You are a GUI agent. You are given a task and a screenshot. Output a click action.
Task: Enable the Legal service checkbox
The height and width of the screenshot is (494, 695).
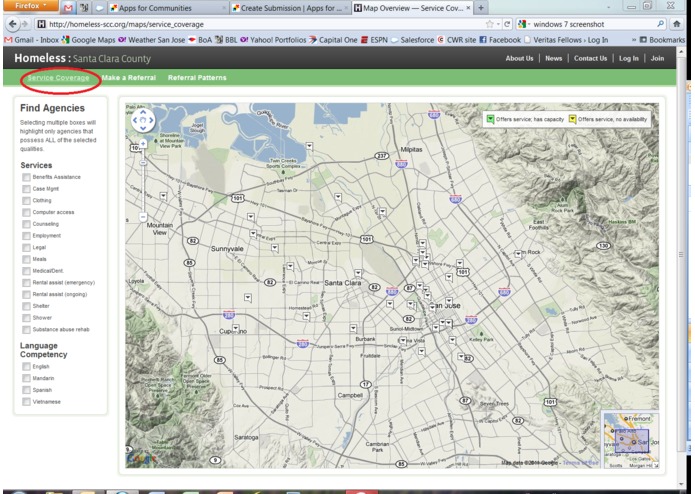(26, 248)
